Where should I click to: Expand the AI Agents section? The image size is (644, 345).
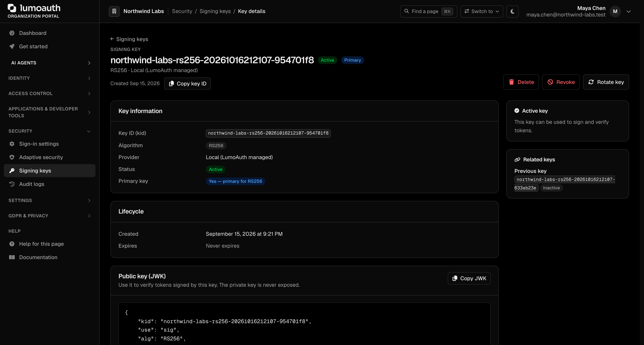tap(49, 63)
